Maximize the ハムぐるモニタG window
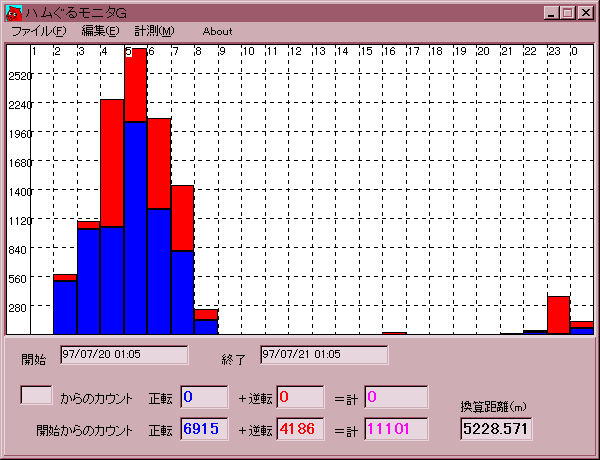 point(567,12)
